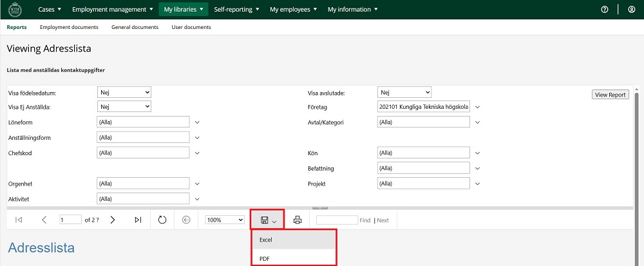Open the Visa avslutade dropdown
This screenshot has width=644, height=266.
pos(404,93)
